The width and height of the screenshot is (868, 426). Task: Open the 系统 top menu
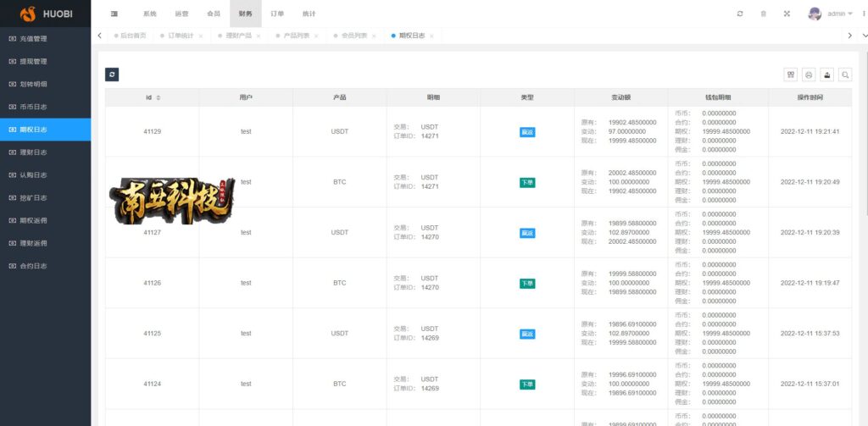[149, 14]
